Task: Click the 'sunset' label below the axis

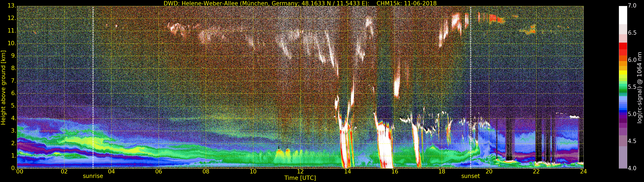Action: point(471,176)
